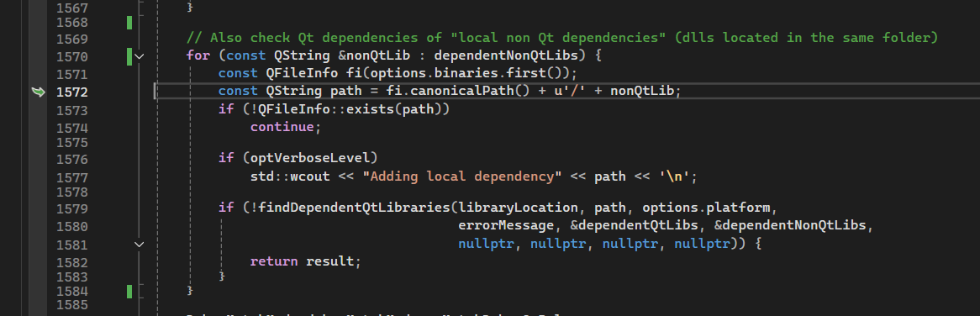The width and height of the screenshot is (980, 316).
Task: Set a breakpoint in the margin beside line 1577
Action: click(38, 177)
